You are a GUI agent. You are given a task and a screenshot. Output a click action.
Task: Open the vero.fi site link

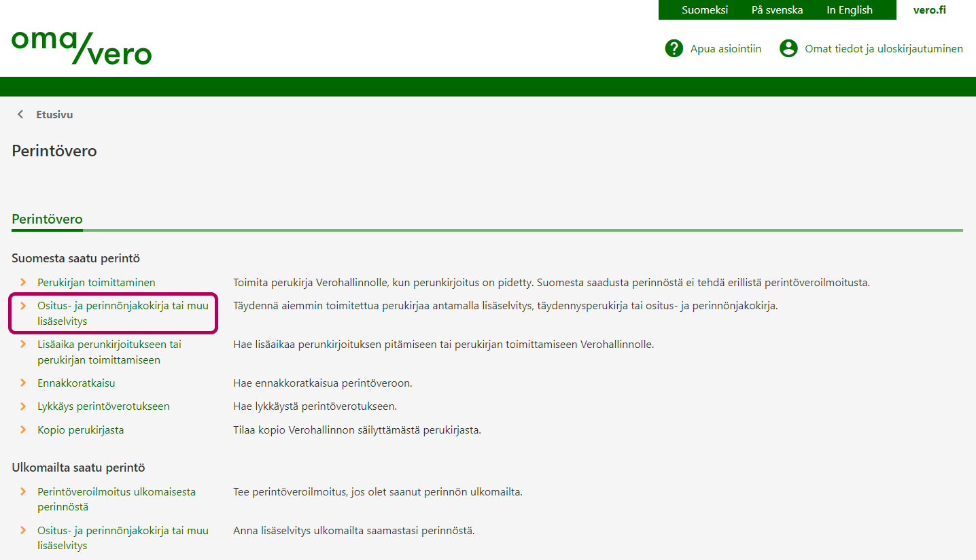[929, 10]
